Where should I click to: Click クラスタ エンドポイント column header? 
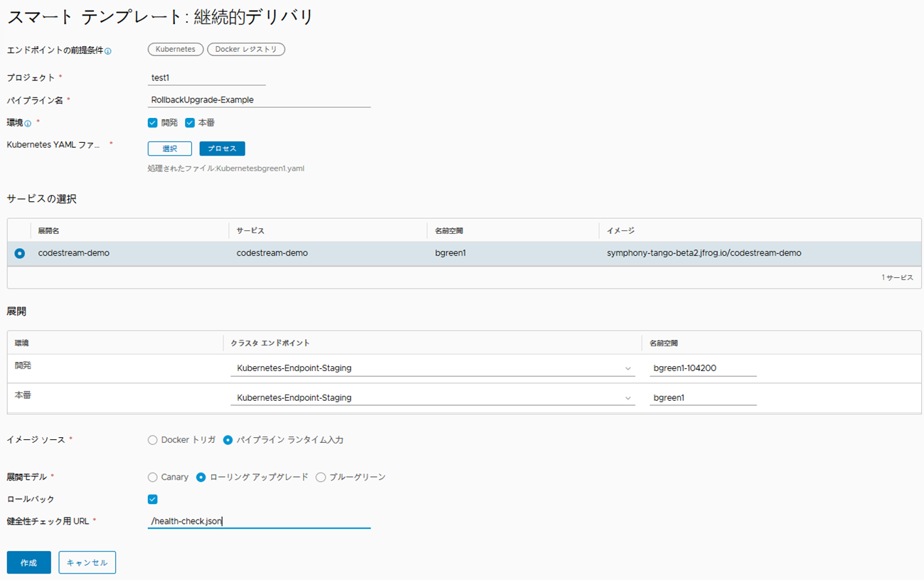click(270, 343)
